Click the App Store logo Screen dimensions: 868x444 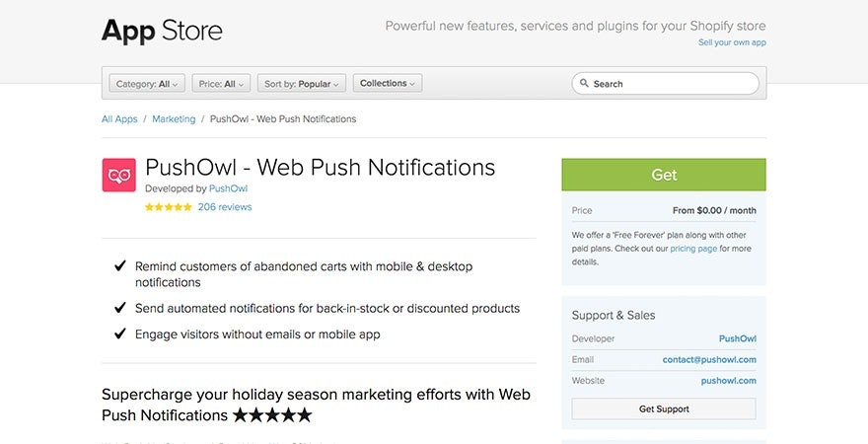coord(162,31)
